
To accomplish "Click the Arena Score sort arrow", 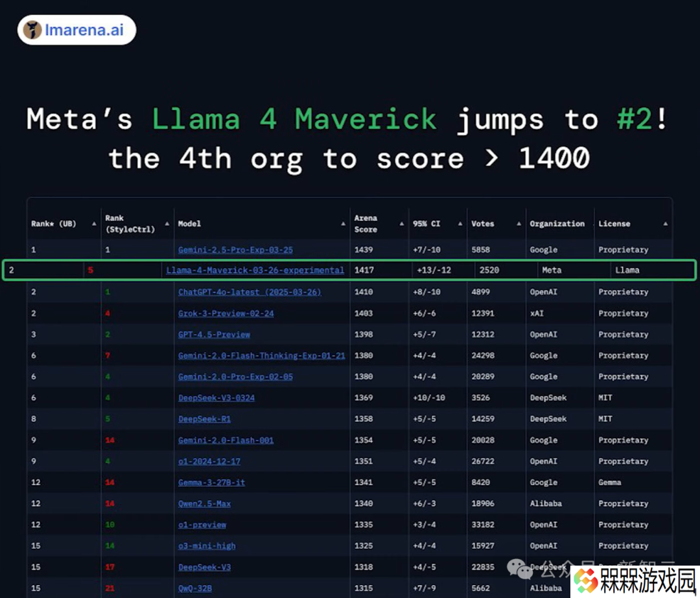I will pos(402,224).
